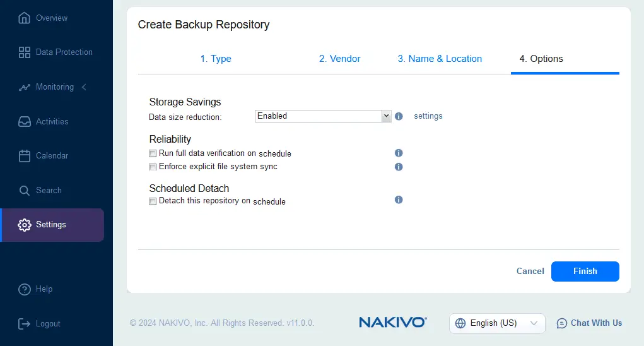Click info icon beside Data size reduction

[x=399, y=116]
